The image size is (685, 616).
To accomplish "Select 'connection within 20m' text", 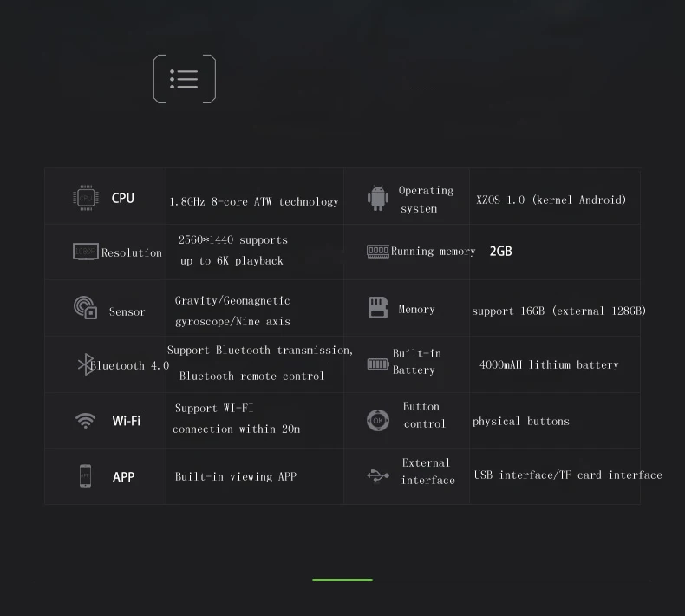I will pos(237,429).
